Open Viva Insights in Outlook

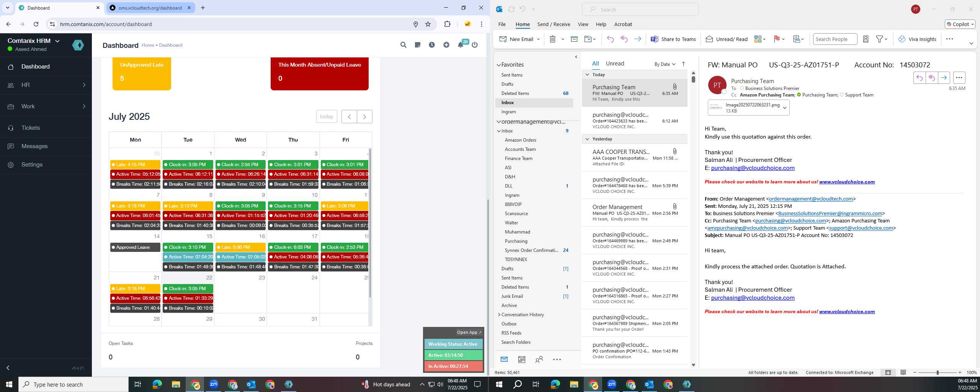click(x=917, y=39)
